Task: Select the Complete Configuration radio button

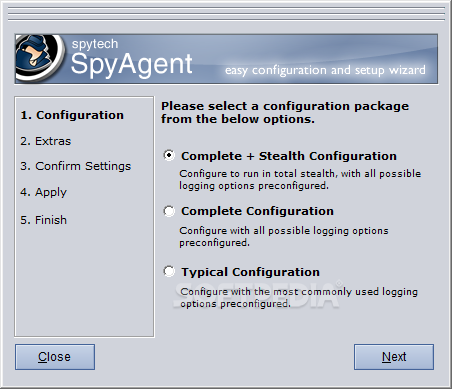Action: pyautogui.click(x=169, y=211)
